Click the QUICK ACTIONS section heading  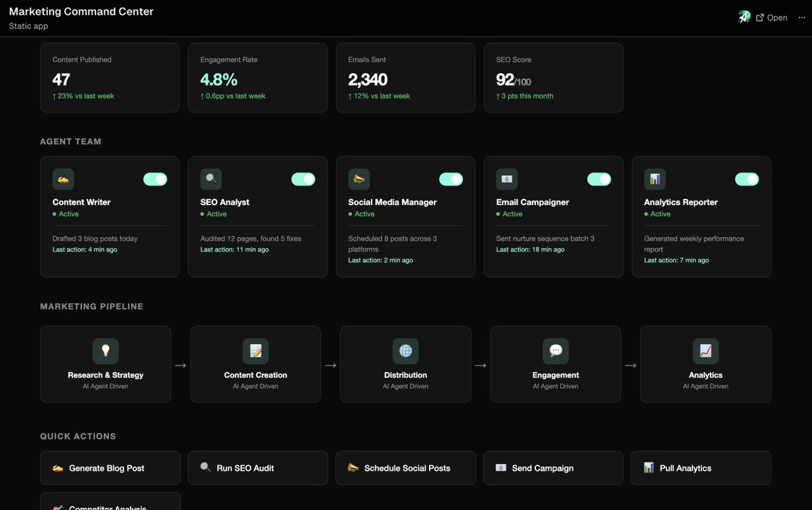(78, 436)
